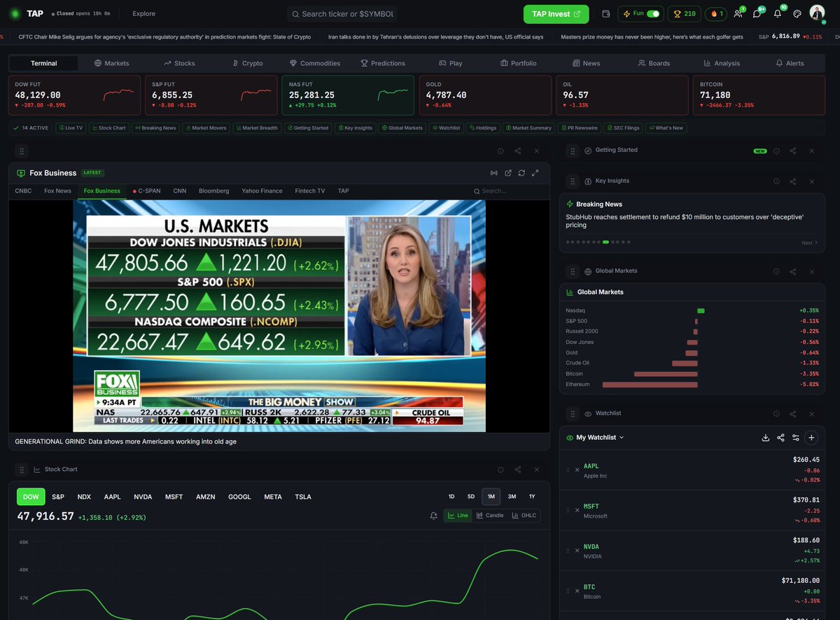Select the TSLA chart ticker button
Screen dimensions: 840x620
(x=303, y=497)
